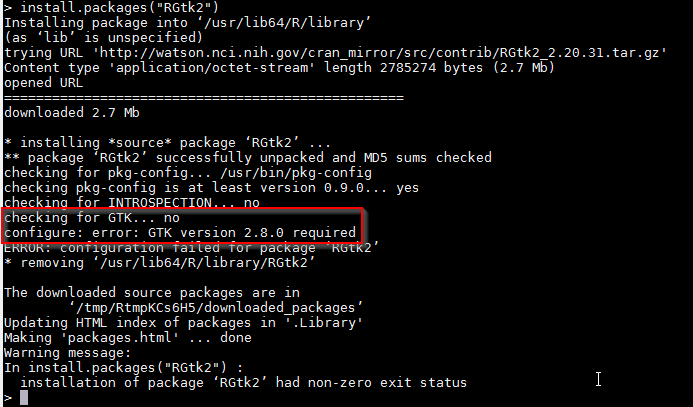Screen dimensions: 693x407
Task: Click the download progress bar of equals signs
Action: click(204, 97)
